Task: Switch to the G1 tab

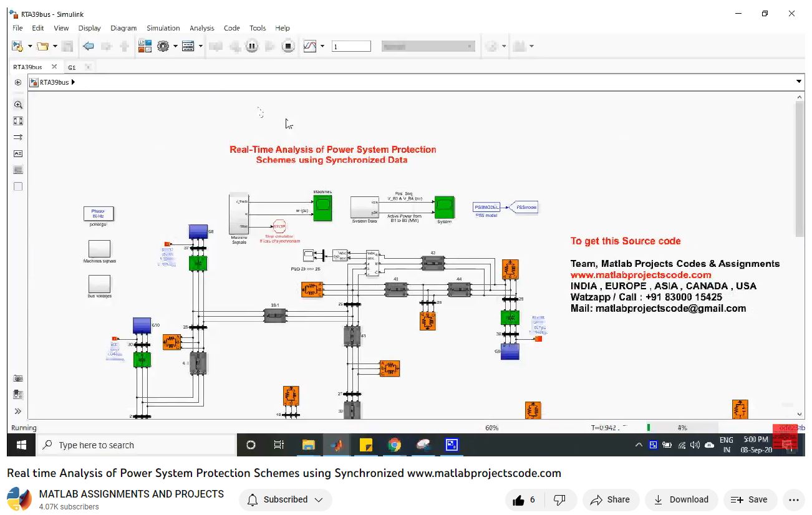Action: (72, 67)
